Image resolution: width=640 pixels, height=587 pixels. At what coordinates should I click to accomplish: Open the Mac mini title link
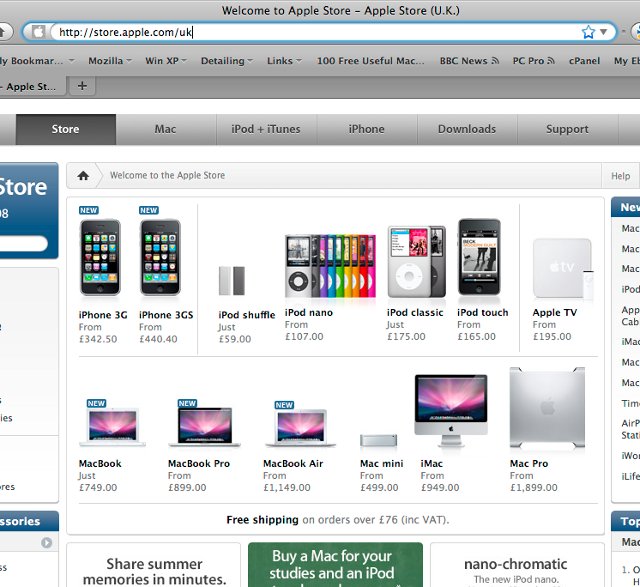coord(382,464)
